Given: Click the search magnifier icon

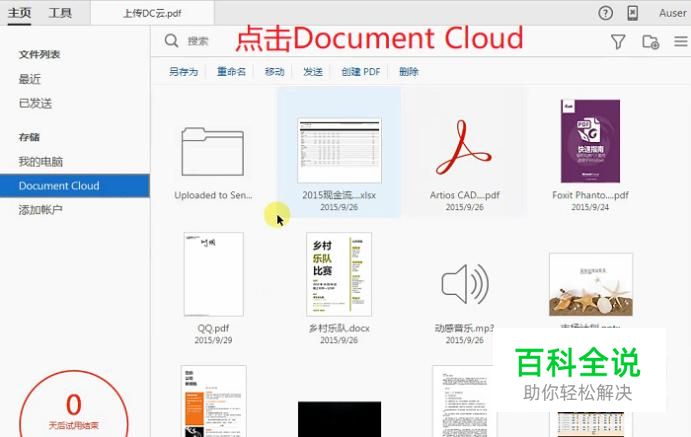Looking at the screenshot, I should (x=171, y=41).
